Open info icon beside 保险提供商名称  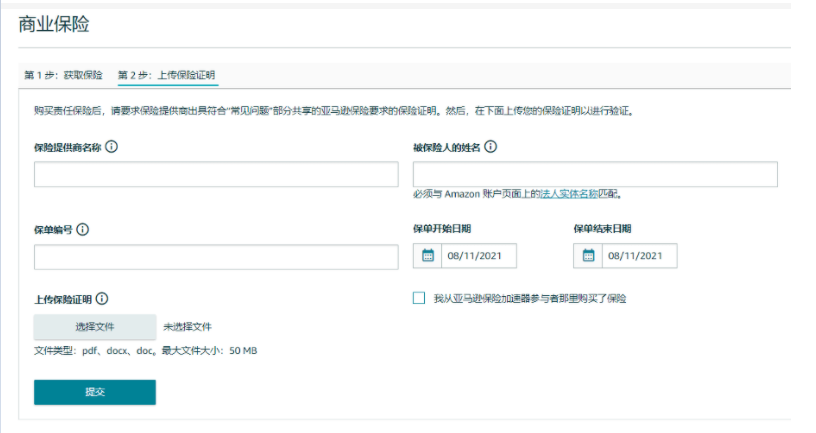111,147
